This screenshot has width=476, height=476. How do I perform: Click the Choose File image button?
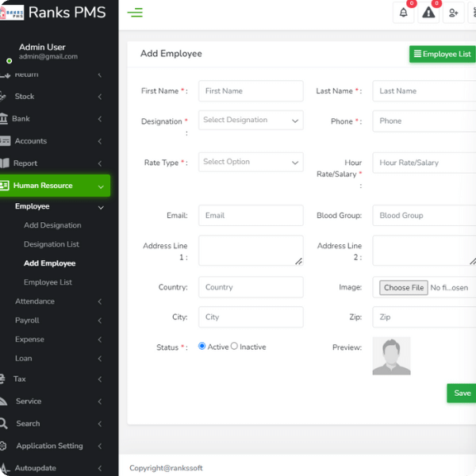point(404,288)
